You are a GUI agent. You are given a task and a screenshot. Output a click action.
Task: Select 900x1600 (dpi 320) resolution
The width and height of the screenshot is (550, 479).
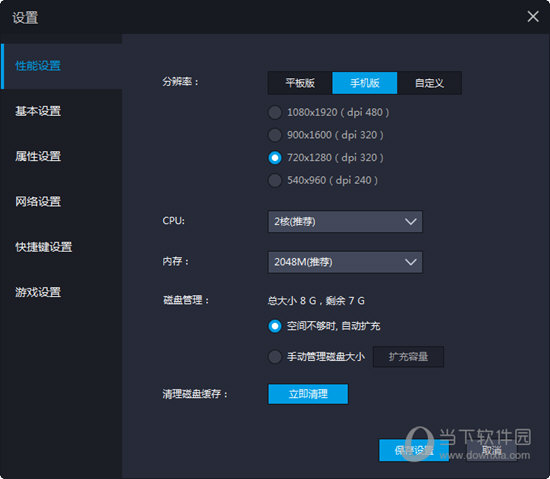(x=326, y=135)
